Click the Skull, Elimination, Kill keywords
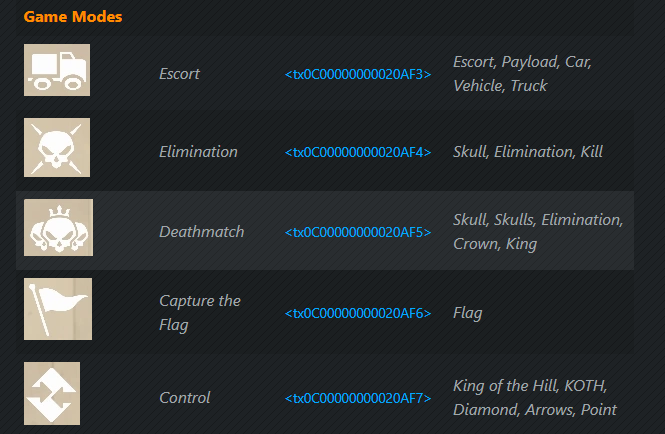Screen dimensions: 665x434 click(x=528, y=152)
